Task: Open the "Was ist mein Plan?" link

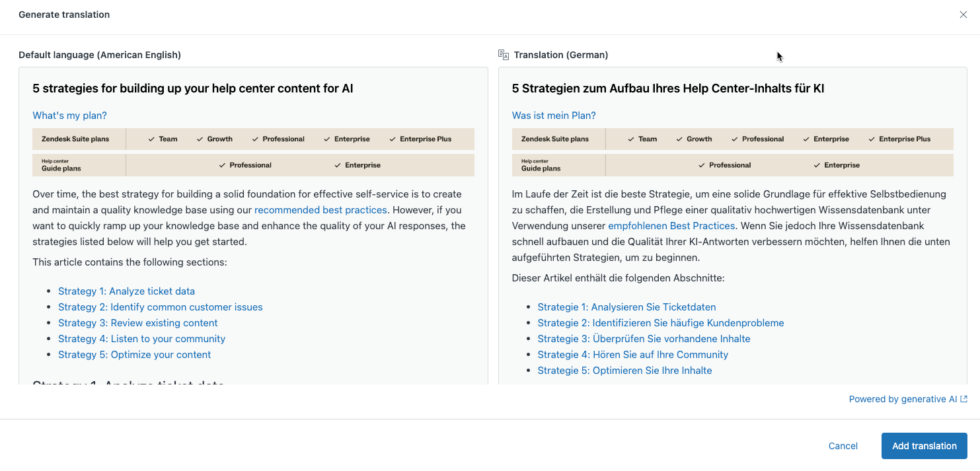Action: (554, 115)
